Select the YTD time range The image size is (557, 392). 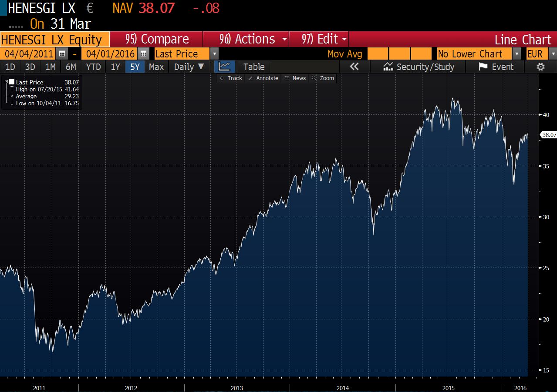click(x=93, y=67)
